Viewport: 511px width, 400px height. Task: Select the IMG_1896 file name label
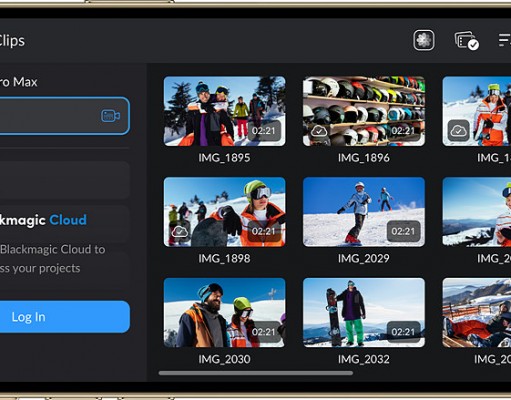pyautogui.click(x=364, y=158)
